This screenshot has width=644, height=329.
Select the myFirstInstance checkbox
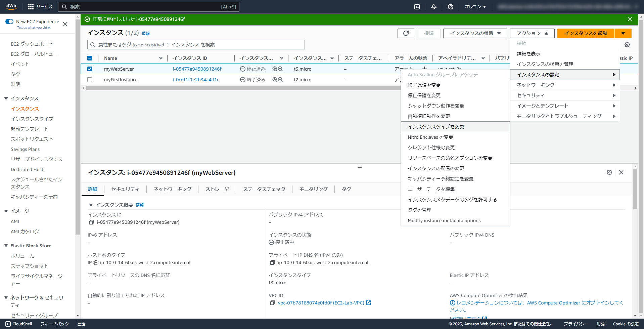click(x=90, y=80)
